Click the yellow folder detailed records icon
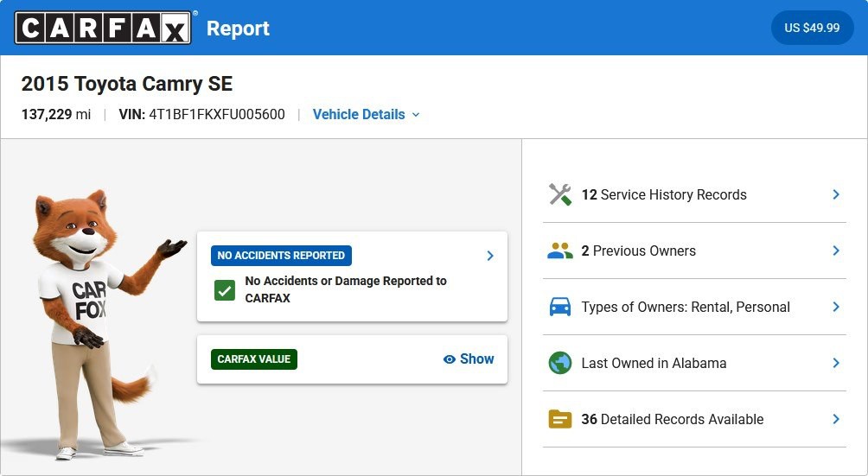 [x=559, y=419]
